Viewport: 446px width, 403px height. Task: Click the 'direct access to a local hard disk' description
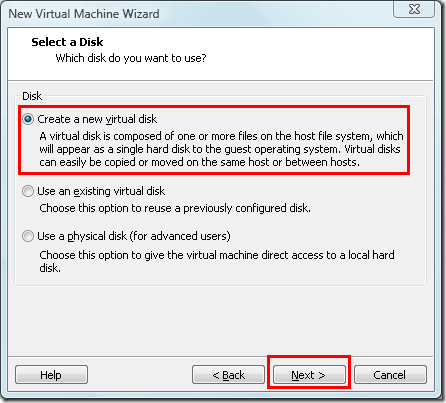click(217, 261)
